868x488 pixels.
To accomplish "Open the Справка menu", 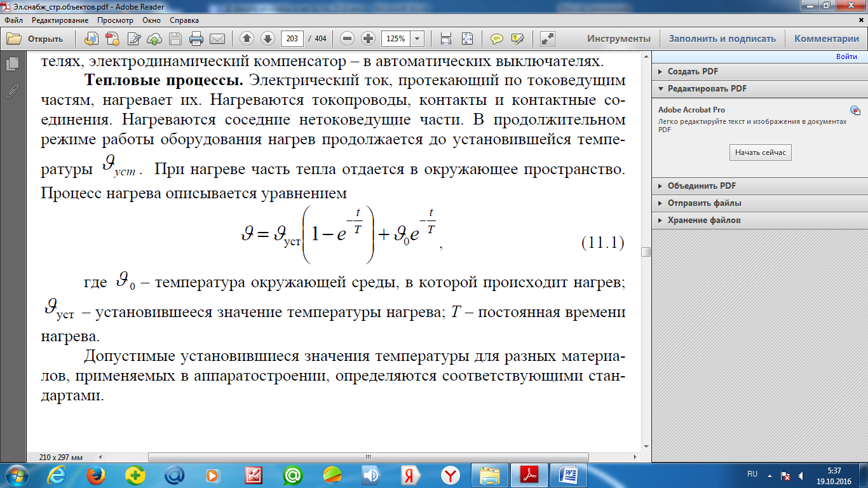I will pos(184,20).
